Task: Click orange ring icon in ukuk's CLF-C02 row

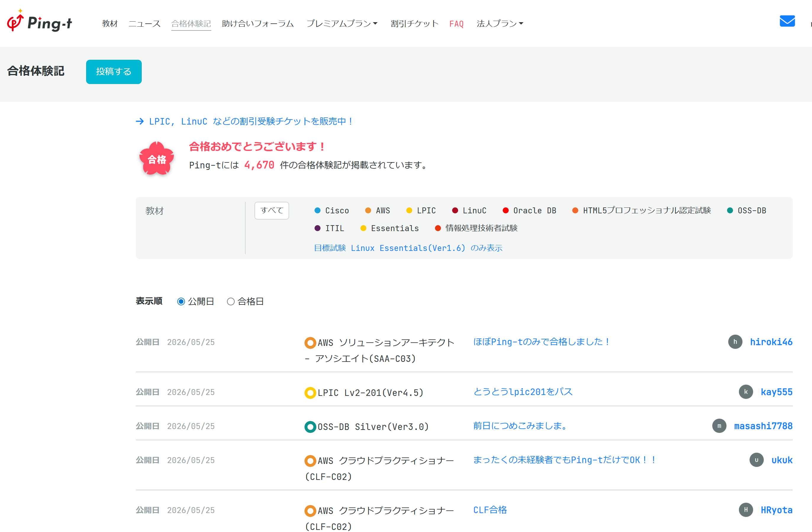Action: point(310,461)
